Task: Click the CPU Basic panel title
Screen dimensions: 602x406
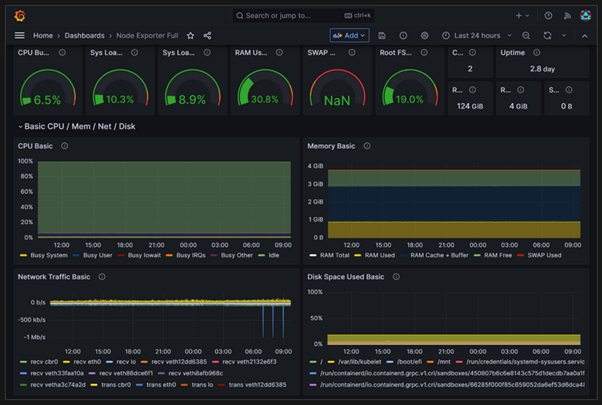Action: click(35, 146)
